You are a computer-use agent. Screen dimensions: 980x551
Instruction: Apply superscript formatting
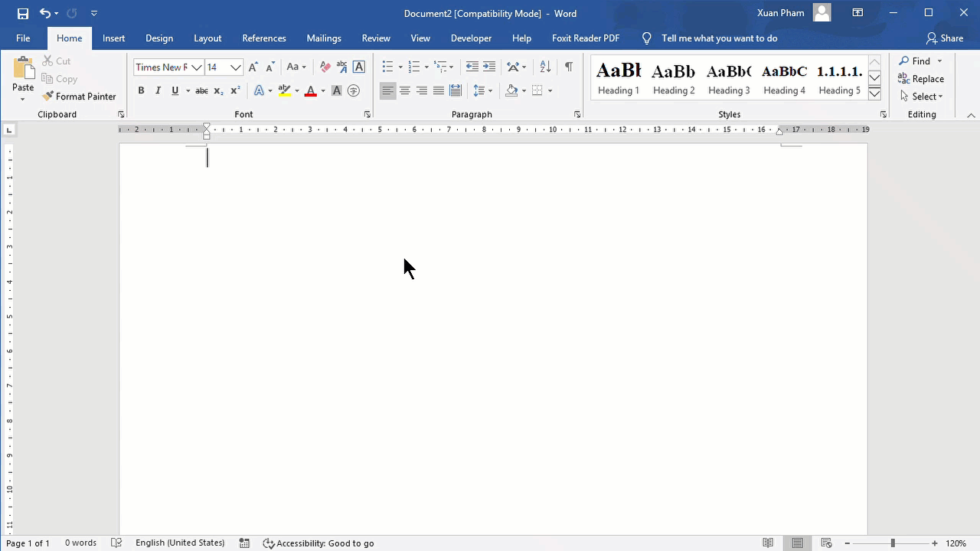click(234, 90)
